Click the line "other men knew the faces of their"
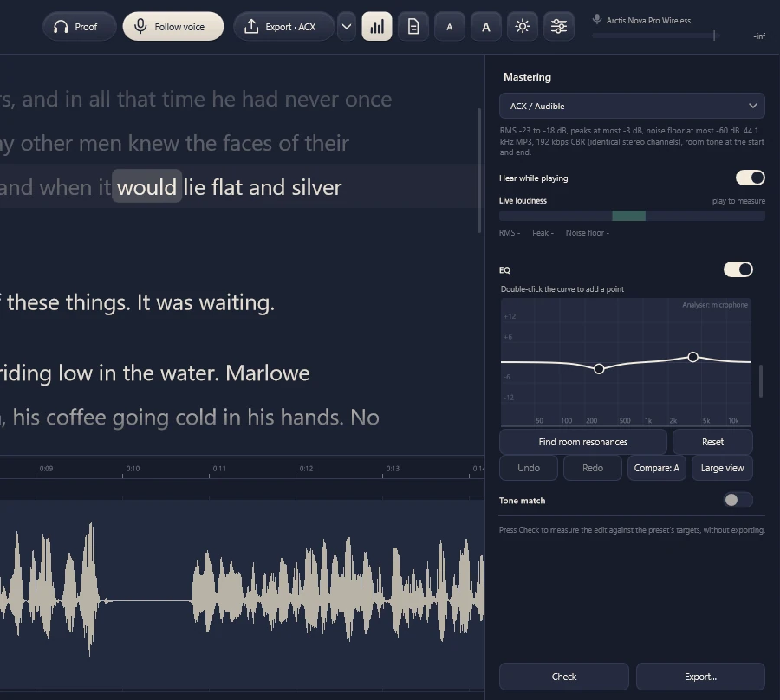780x700 pixels. tap(185, 143)
